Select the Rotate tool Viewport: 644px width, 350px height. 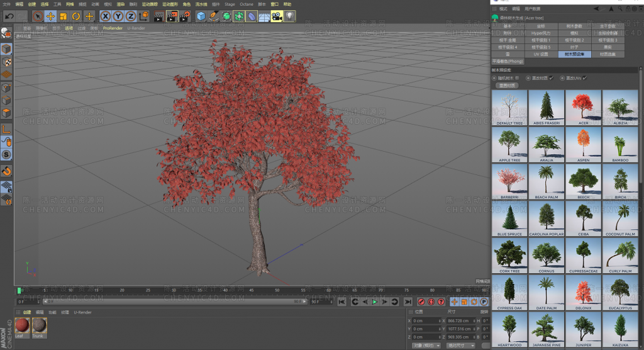[76, 16]
